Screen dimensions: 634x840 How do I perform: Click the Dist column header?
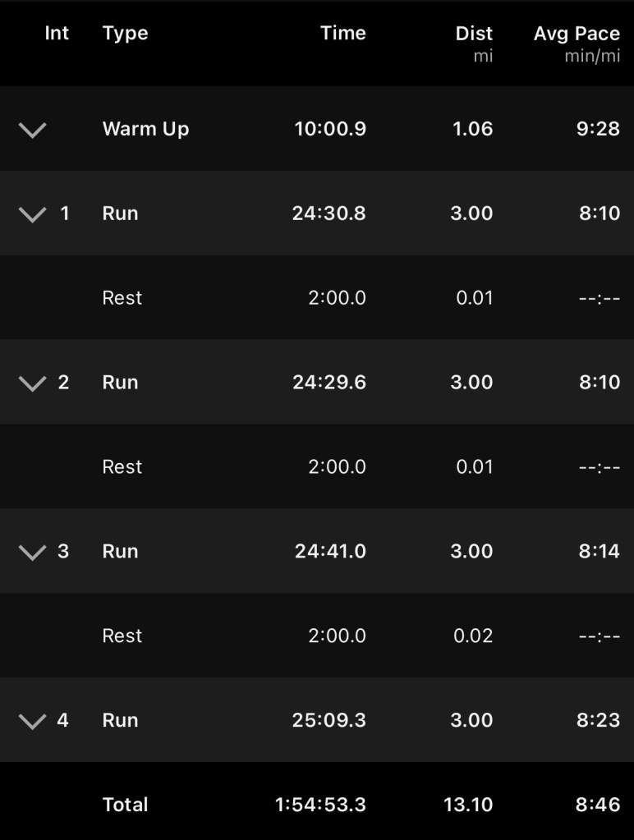(474, 34)
